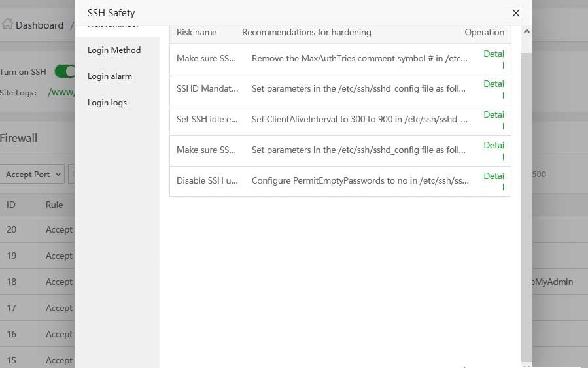Expand the Accept Port dropdown
This screenshot has height=368, width=588.
[33, 174]
